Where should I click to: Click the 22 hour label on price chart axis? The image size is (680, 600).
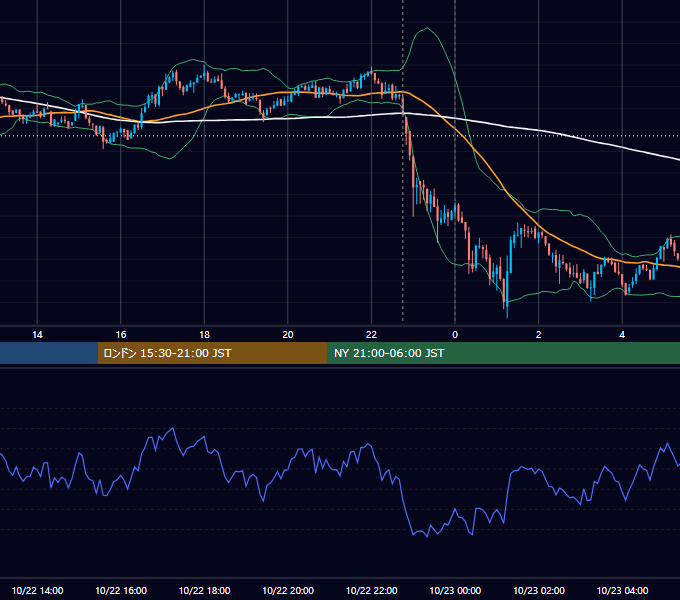pyautogui.click(x=371, y=335)
